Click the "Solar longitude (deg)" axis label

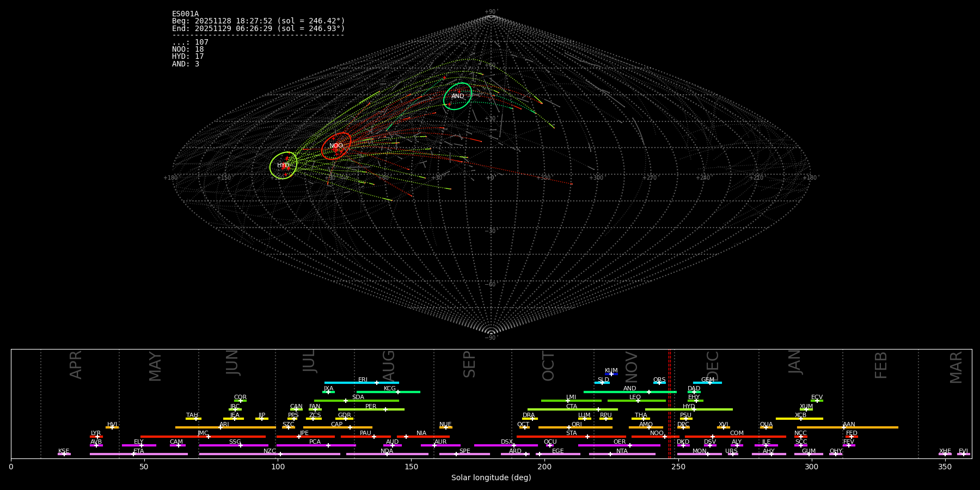(x=491, y=478)
